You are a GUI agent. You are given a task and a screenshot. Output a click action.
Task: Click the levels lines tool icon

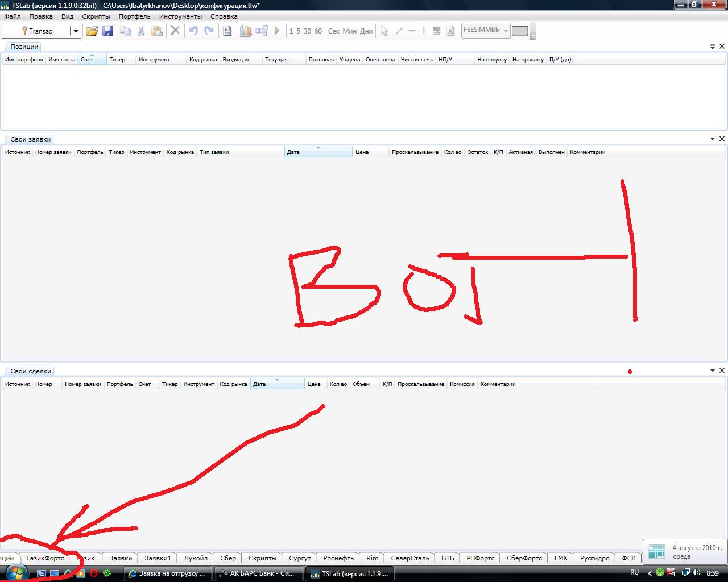(x=437, y=31)
